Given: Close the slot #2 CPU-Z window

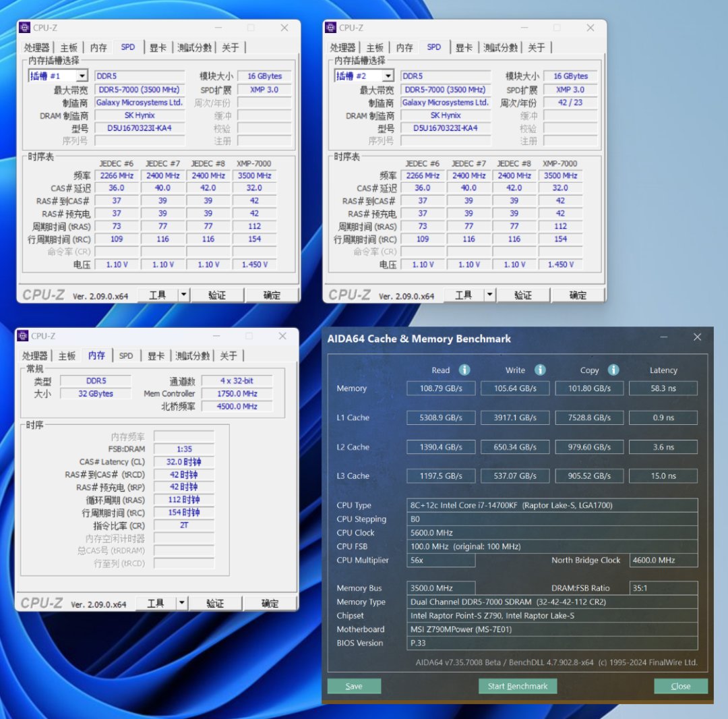Looking at the screenshot, I should [x=590, y=28].
